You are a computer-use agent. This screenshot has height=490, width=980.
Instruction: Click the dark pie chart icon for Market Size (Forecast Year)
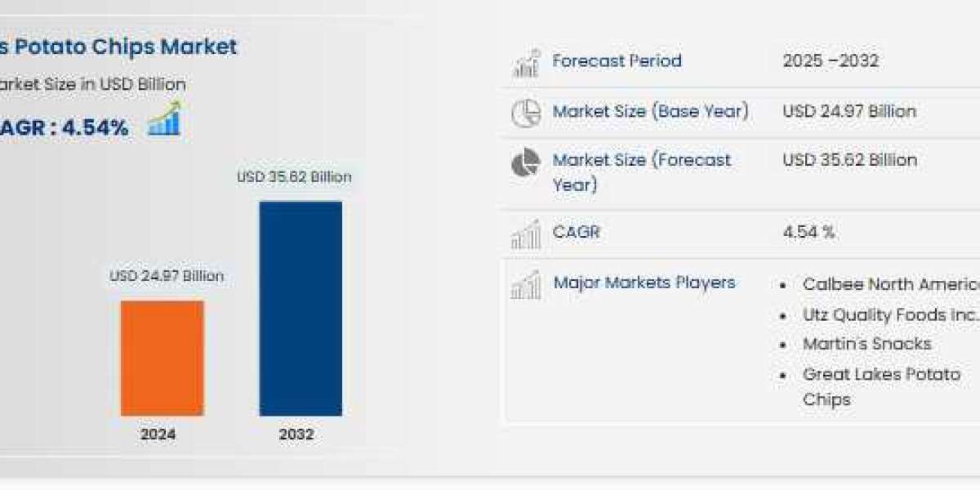click(528, 161)
